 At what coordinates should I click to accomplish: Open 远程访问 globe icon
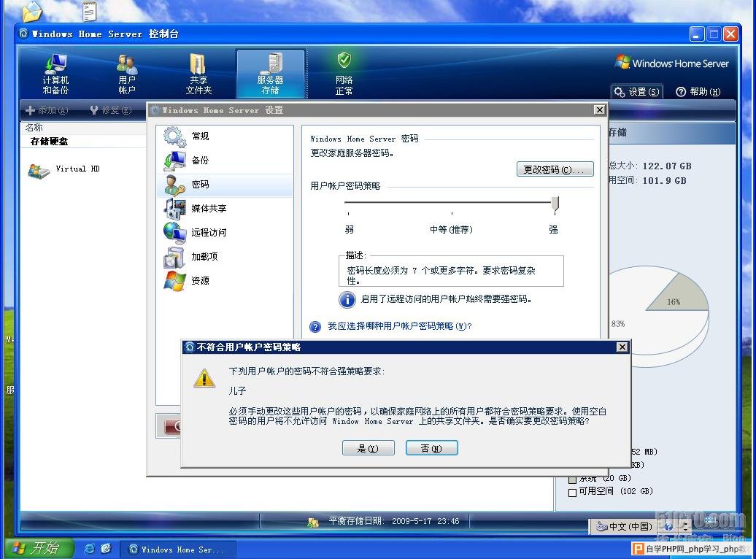point(174,233)
